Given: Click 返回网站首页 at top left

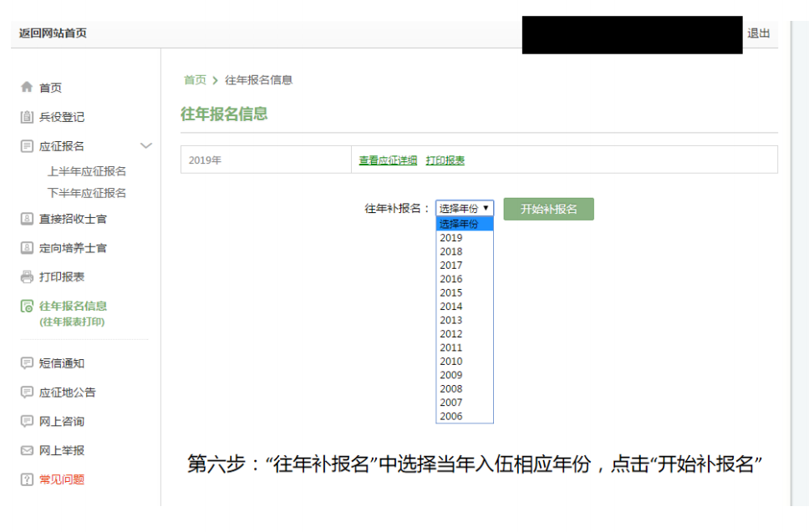Looking at the screenshot, I should click(x=53, y=33).
